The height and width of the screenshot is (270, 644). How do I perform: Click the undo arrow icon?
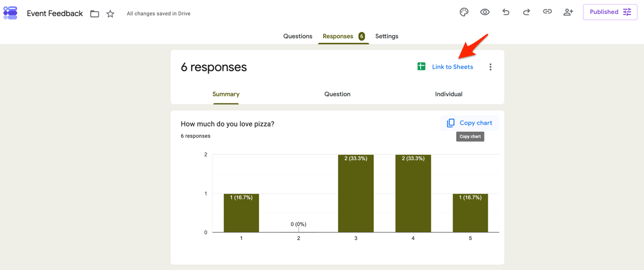click(x=506, y=12)
